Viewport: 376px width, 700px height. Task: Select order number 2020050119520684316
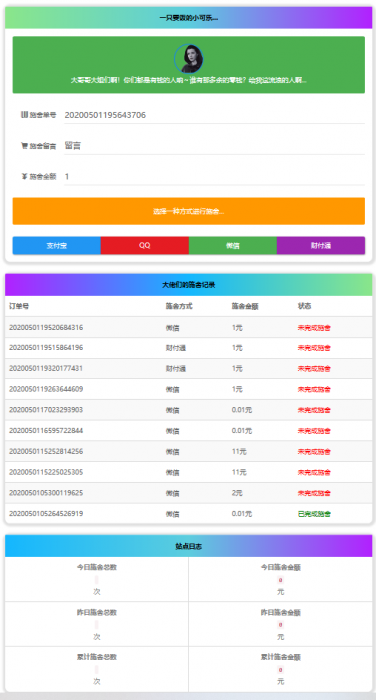pyautogui.click(x=46, y=328)
